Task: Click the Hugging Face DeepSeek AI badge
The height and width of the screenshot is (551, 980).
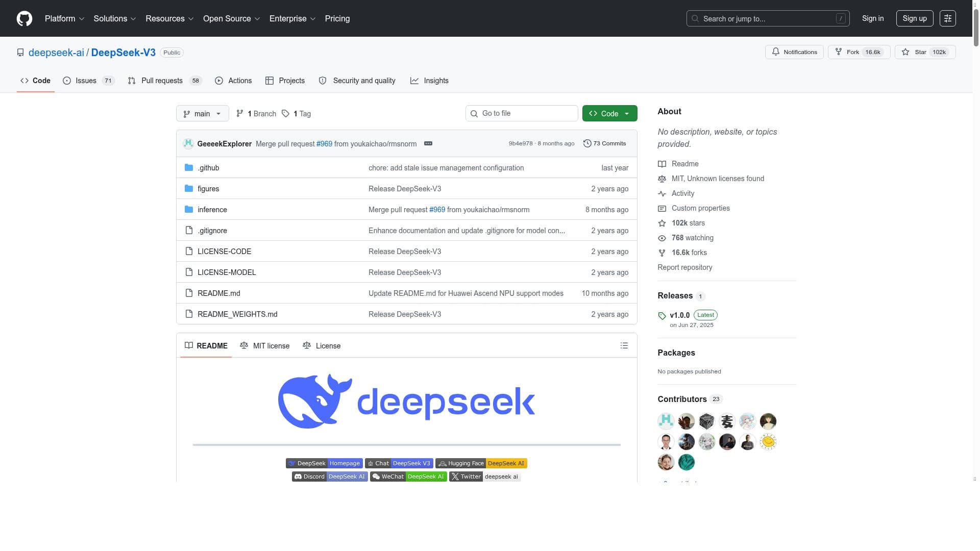Action: click(481, 463)
